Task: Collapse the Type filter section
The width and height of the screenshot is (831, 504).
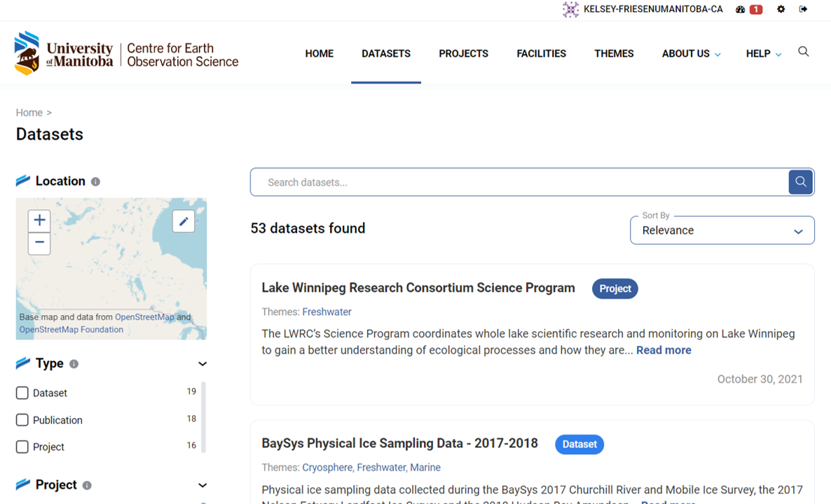Action: (202, 364)
